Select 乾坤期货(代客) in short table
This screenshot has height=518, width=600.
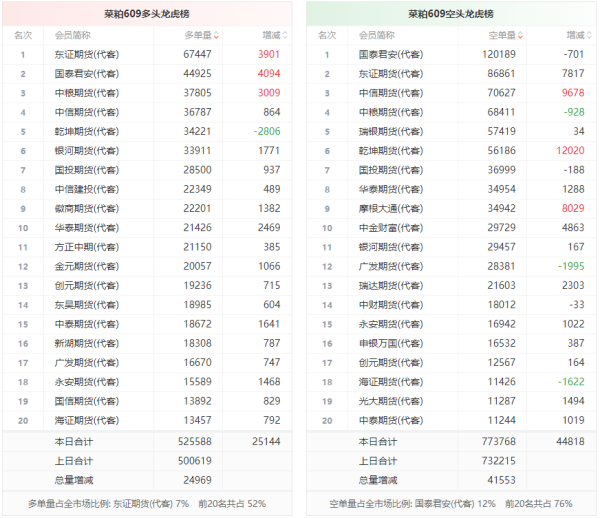pos(391,151)
